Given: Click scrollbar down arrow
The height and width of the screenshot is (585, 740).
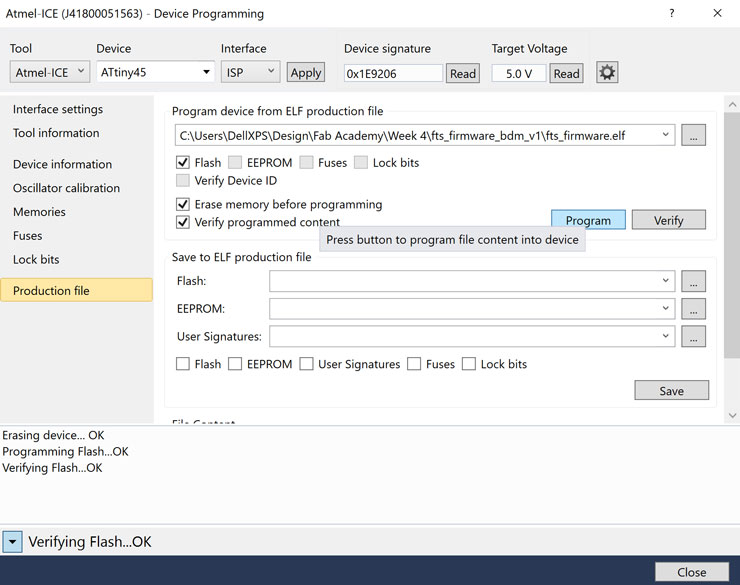Looking at the screenshot, I should coord(732,415).
